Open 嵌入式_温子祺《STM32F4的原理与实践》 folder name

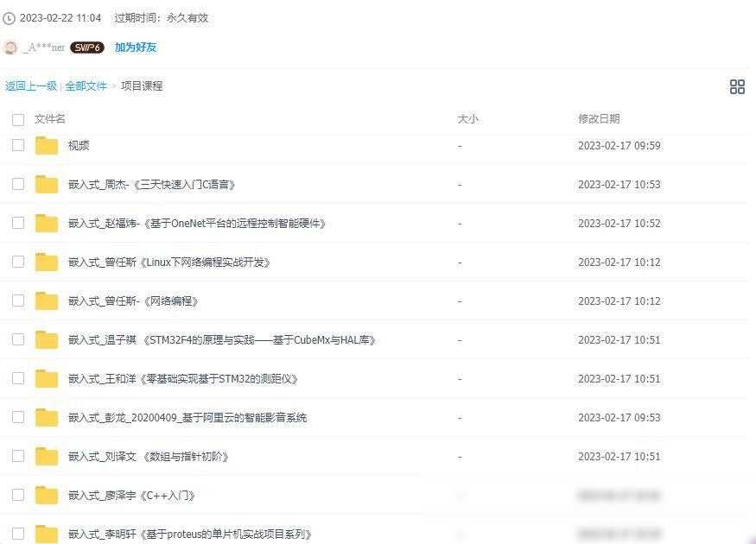222,340
